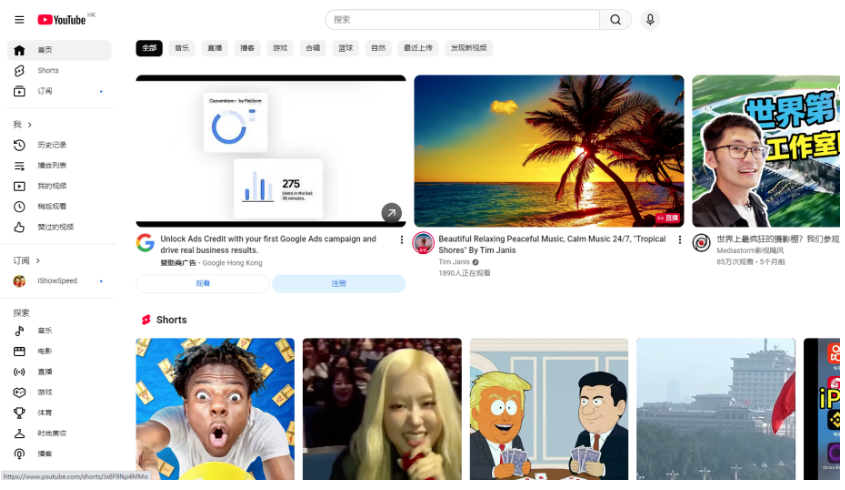
Task: Go to 首页 home in sidebar
Action: (x=59, y=50)
